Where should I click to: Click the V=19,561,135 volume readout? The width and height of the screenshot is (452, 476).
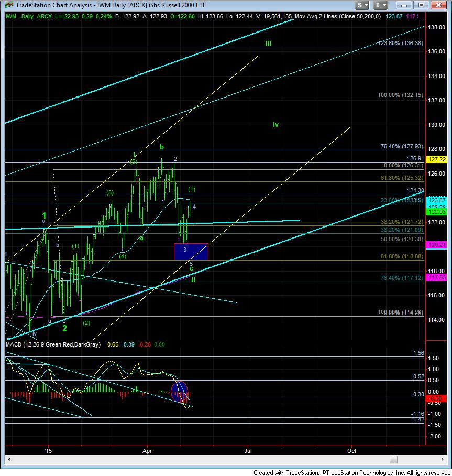coord(274,16)
